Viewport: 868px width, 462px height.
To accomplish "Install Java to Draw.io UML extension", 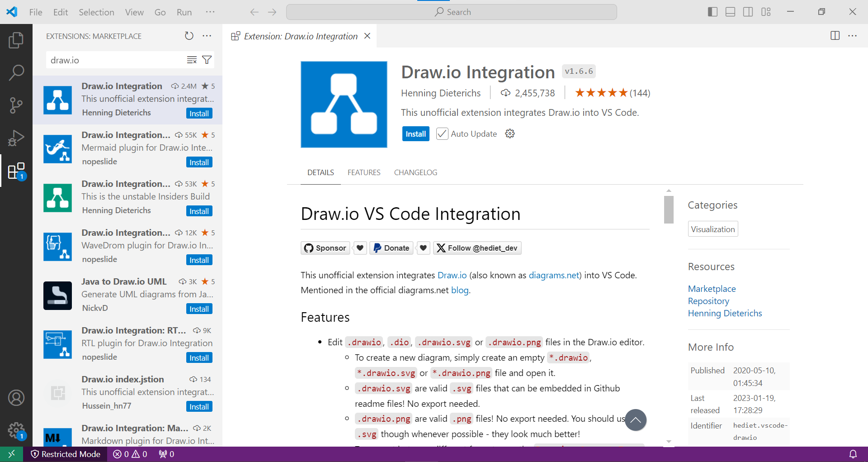I will (x=199, y=309).
